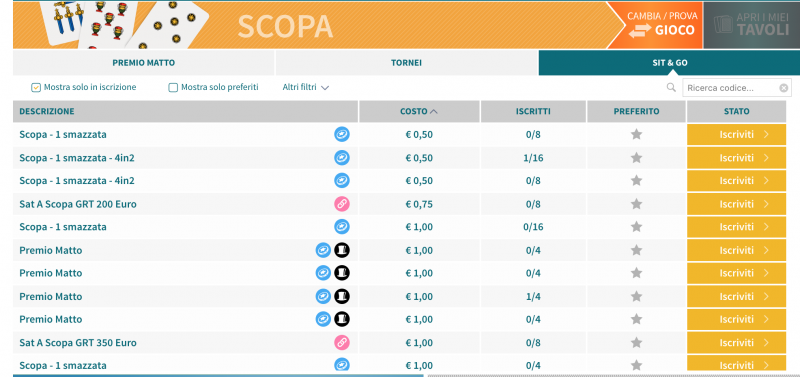
Task: Switch to the Premio Matto tab
Action: [143, 63]
